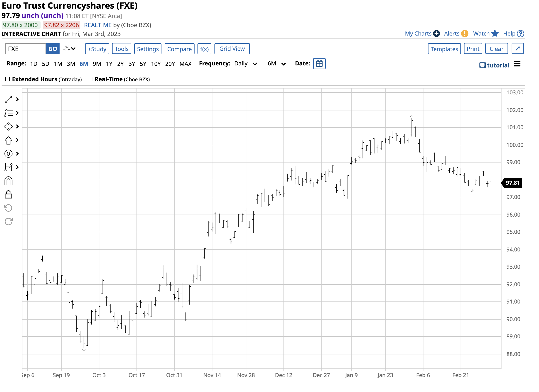Select the up arrow shape tool
539x392 pixels.
pyautogui.click(x=8, y=140)
